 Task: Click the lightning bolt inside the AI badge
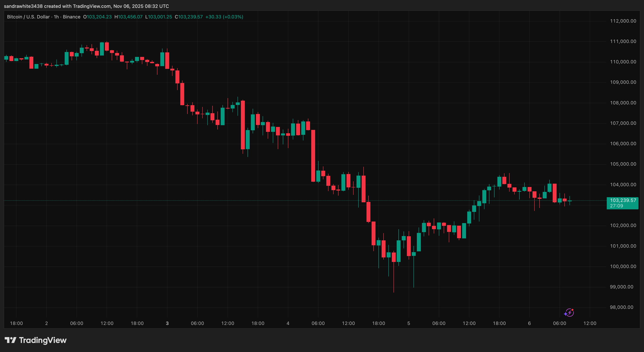pyautogui.click(x=570, y=313)
